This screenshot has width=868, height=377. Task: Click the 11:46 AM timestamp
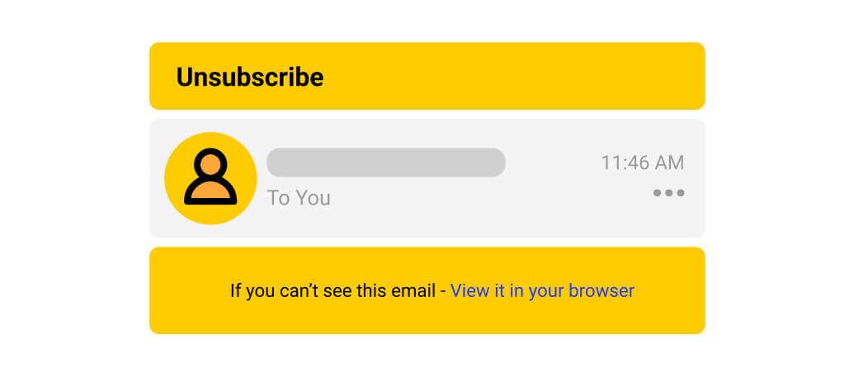[642, 163]
